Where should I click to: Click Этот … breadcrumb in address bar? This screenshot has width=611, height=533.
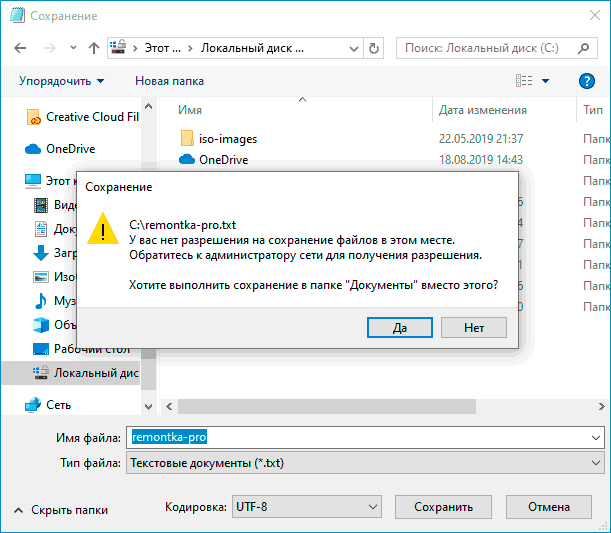(x=162, y=48)
